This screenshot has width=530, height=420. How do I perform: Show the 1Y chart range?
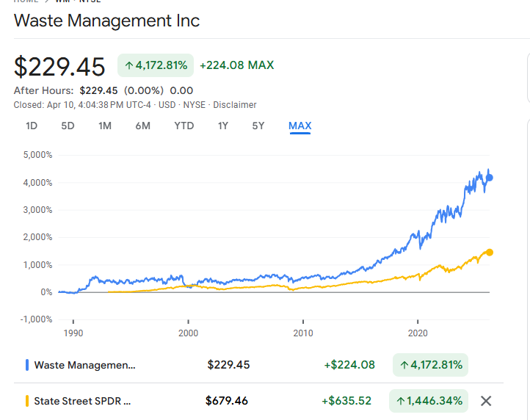pos(222,126)
